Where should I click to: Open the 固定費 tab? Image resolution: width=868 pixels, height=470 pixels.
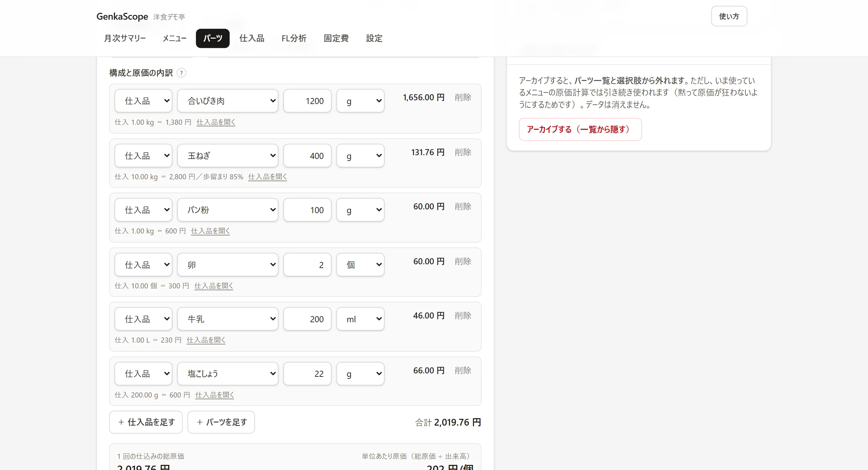pyautogui.click(x=336, y=38)
